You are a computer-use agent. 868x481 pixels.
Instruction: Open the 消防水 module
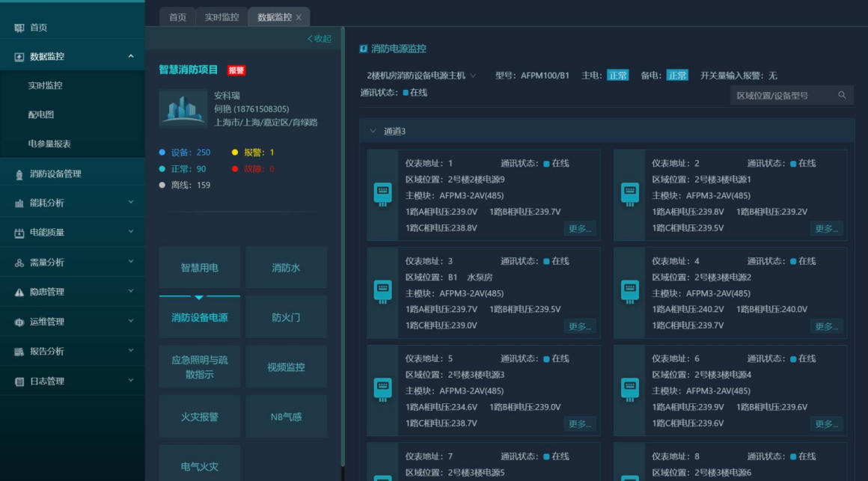pyautogui.click(x=286, y=268)
